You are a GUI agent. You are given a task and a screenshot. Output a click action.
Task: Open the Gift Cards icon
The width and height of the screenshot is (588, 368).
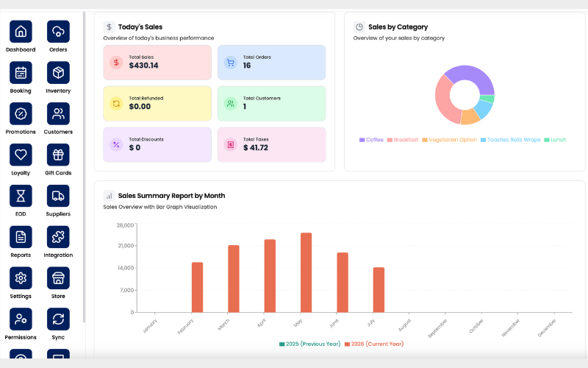point(58,155)
